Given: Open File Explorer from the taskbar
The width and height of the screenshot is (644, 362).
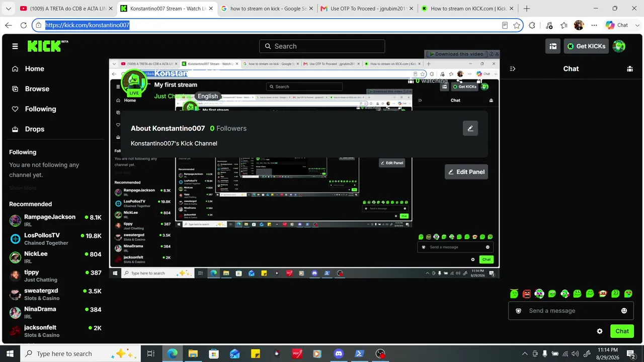Looking at the screenshot, I should click(193, 354).
